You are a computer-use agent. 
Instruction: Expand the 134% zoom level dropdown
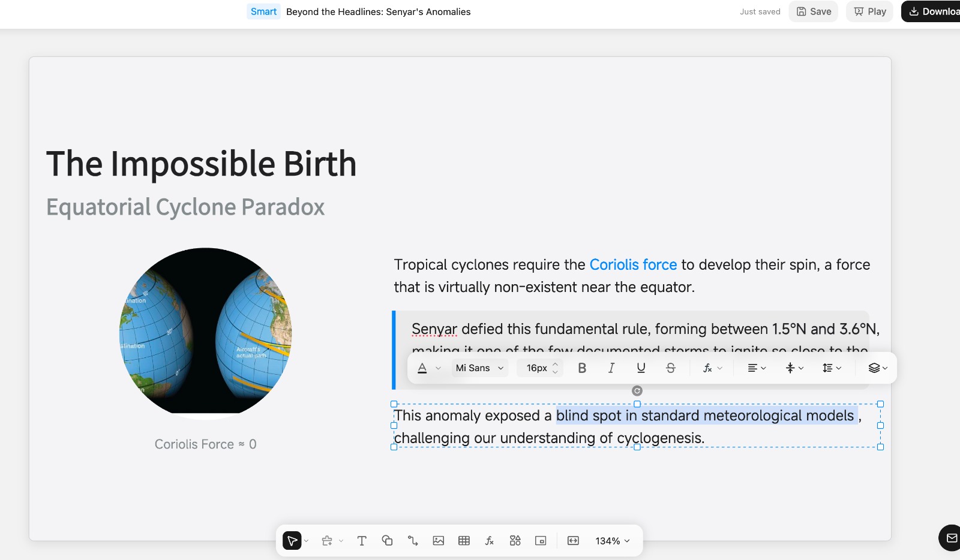coord(613,541)
